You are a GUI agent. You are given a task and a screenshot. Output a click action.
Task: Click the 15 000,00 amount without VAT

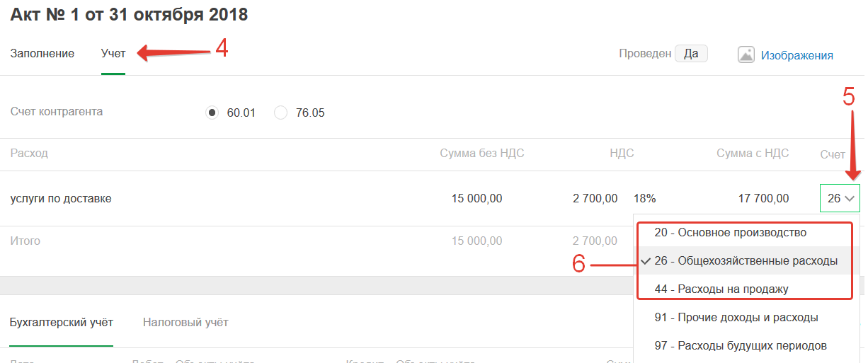click(x=476, y=199)
